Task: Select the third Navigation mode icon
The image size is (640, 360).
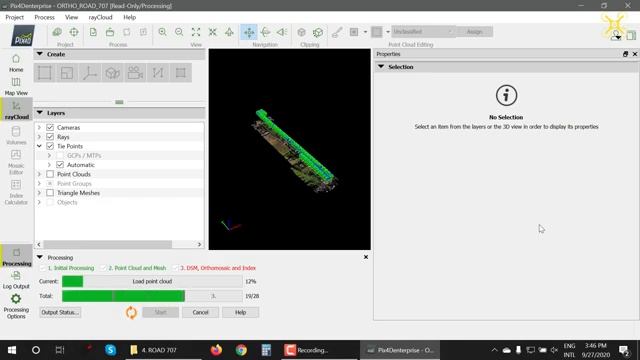Action: click(282, 32)
